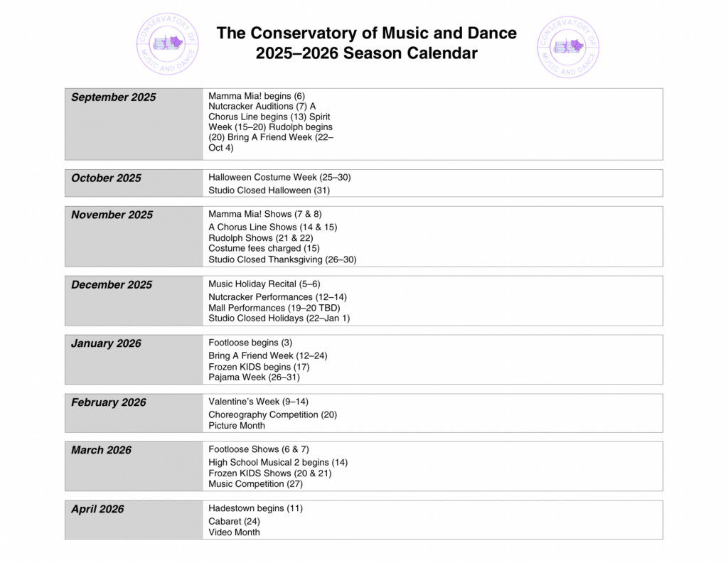The width and height of the screenshot is (728, 563).
Task: Select the January 2026 month header
Action: (107, 343)
